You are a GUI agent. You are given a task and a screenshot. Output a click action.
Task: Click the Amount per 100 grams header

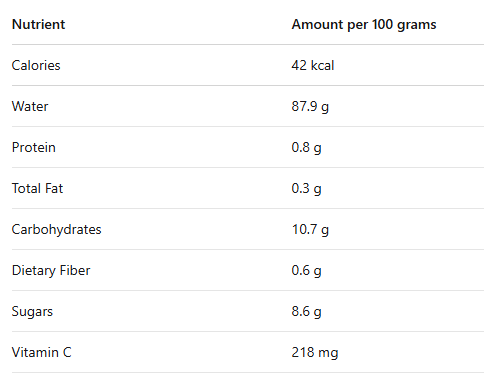point(364,25)
